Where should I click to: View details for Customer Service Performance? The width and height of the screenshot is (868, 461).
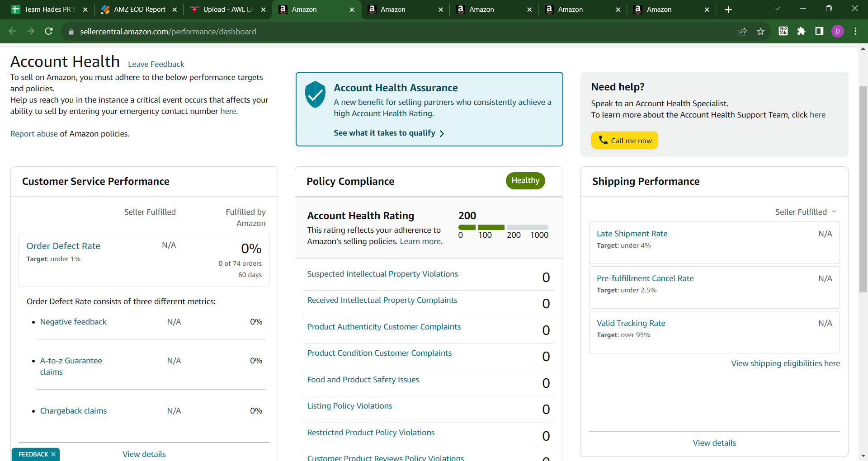(144, 454)
